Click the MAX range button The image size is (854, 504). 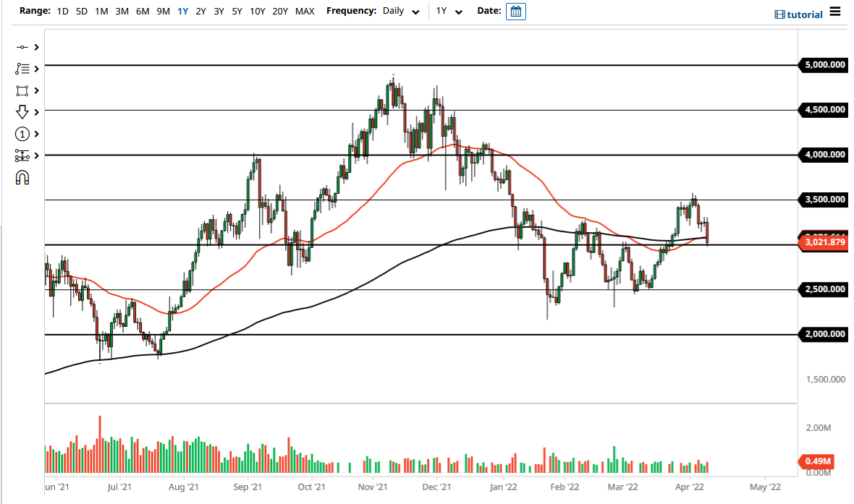point(305,11)
